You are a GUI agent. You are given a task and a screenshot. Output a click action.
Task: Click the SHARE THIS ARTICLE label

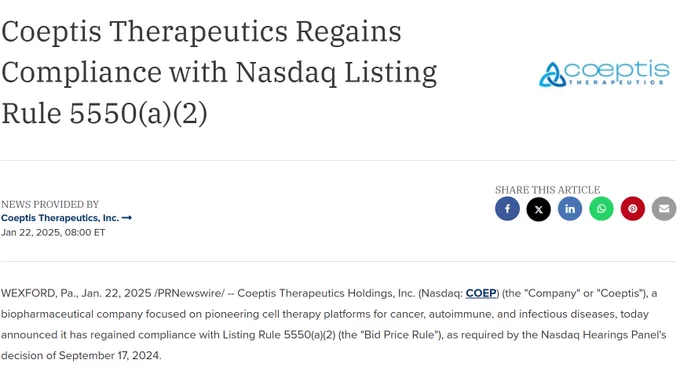point(547,190)
